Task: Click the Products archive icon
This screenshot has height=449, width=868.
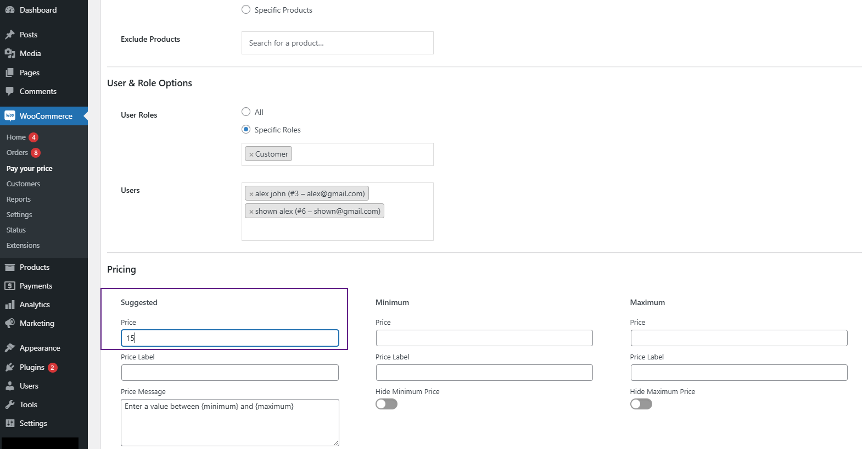Action: click(x=10, y=267)
